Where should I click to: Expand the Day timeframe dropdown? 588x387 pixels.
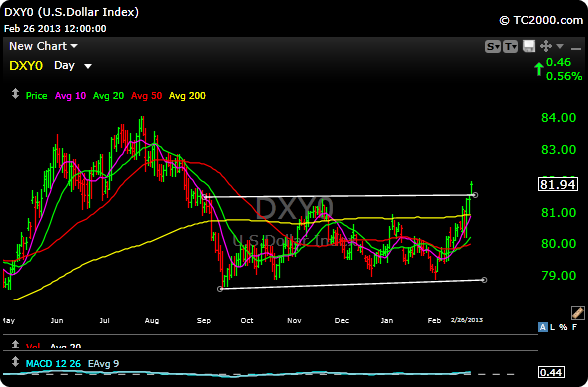click(73, 66)
